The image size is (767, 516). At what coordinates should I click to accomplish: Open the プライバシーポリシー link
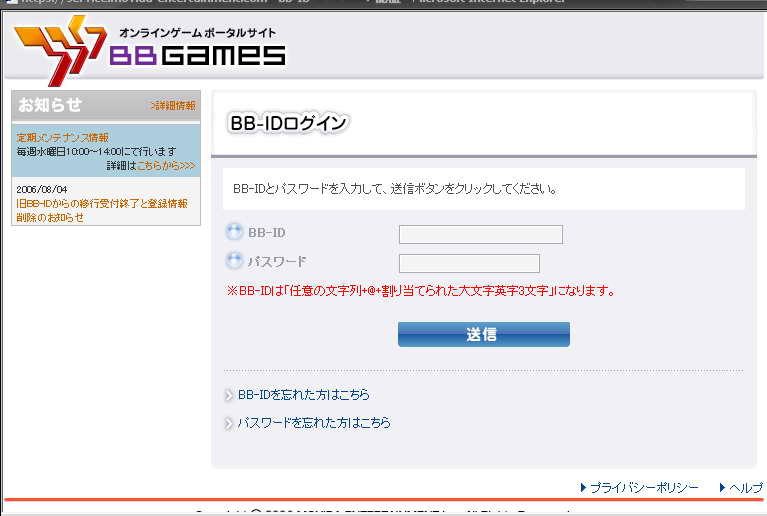point(643,488)
